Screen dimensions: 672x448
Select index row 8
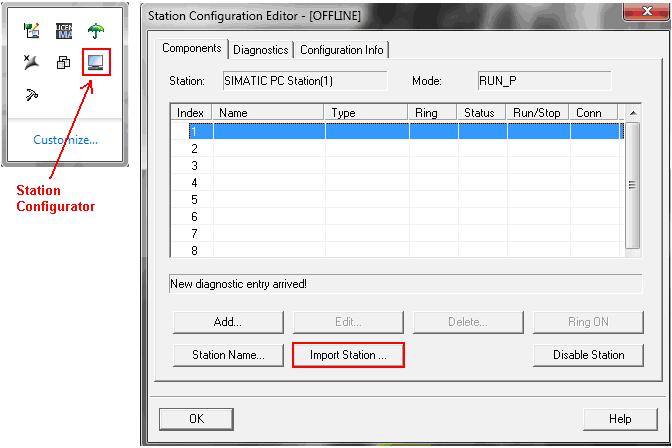pos(397,250)
